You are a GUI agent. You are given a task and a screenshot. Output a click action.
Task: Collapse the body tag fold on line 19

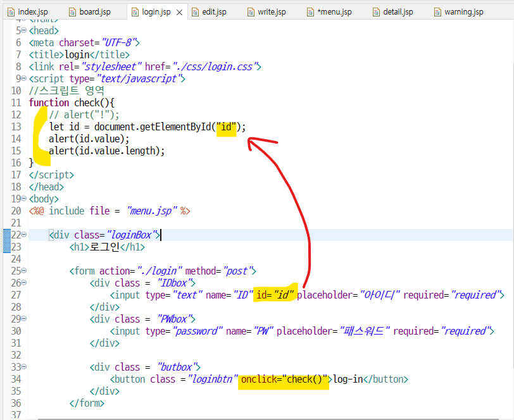[24, 199]
